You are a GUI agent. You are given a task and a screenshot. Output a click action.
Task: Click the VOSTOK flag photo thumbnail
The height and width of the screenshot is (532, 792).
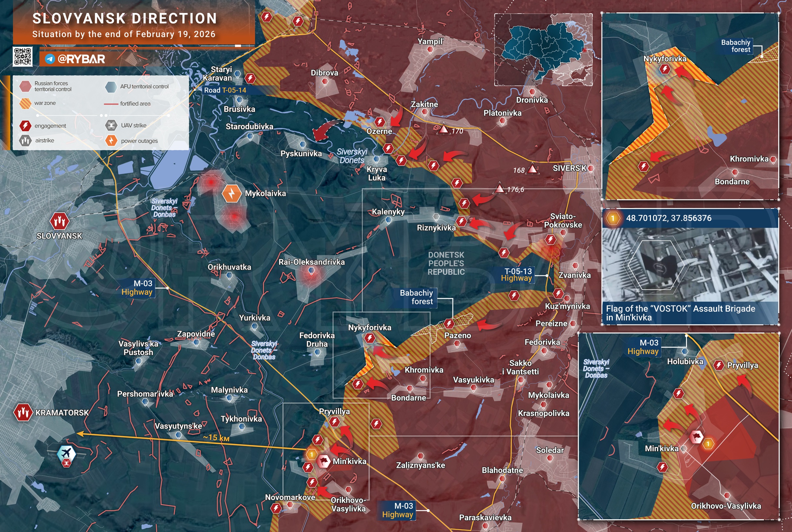tap(690, 265)
